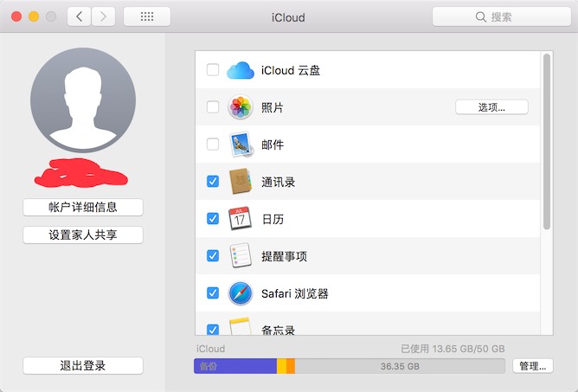
Task: Click the 帐户详细信息 button
Action: [x=83, y=207]
